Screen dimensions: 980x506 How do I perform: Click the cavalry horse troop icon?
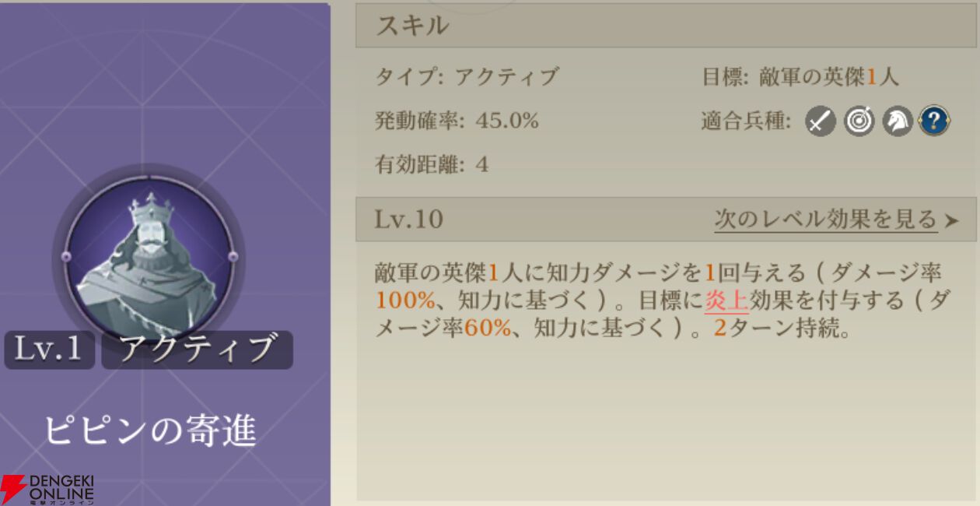[897, 121]
